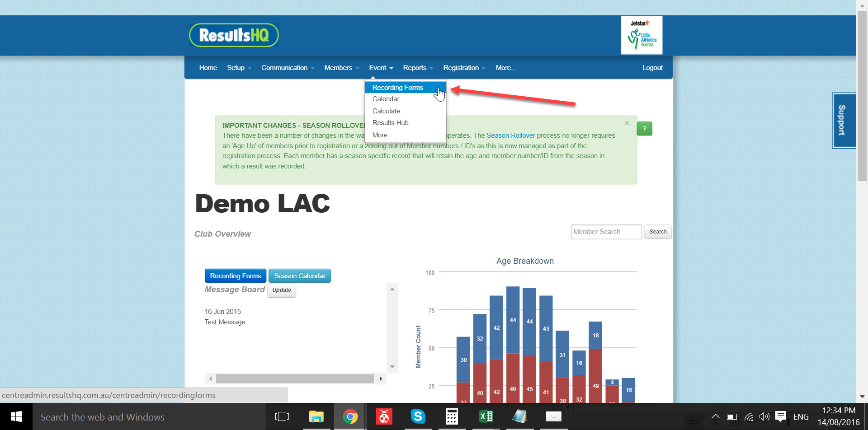Click Logout in the navigation bar

tap(652, 68)
